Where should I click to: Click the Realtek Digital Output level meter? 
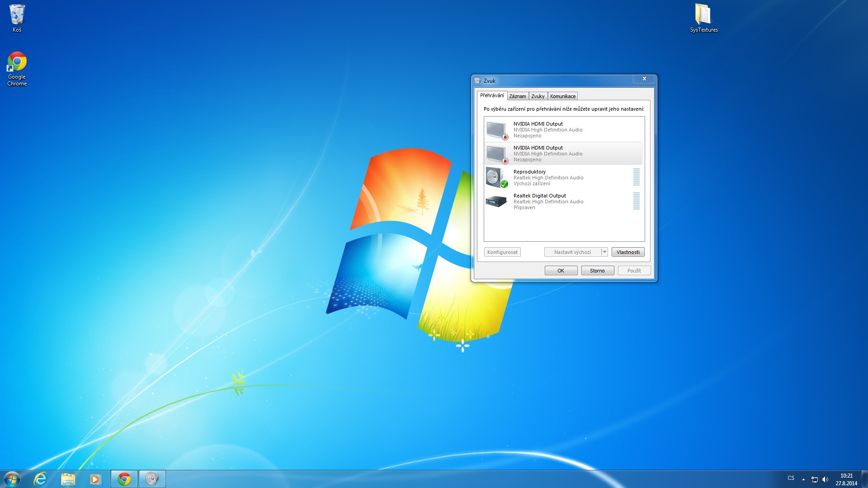[637, 201]
